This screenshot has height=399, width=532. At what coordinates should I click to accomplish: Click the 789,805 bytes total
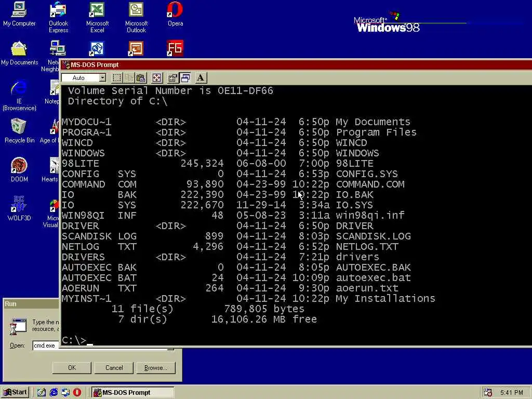click(x=264, y=309)
